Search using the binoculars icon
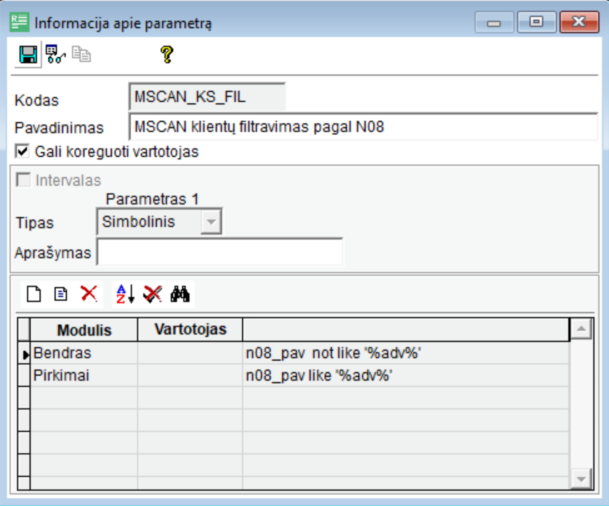This screenshot has height=506, width=609. 180,294
